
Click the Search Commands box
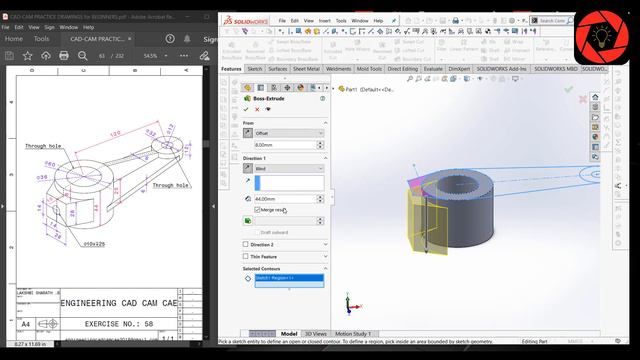(552, 20)
